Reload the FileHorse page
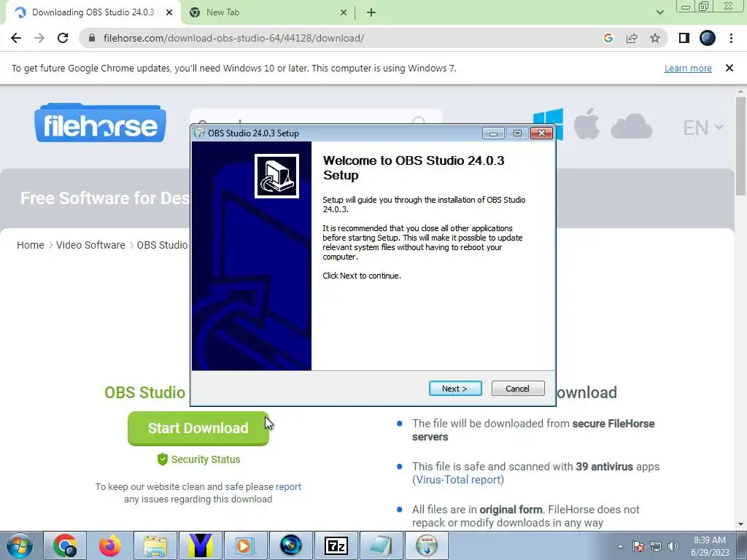The width and height of the screenshot is (747, 560). tap(63, 38)
